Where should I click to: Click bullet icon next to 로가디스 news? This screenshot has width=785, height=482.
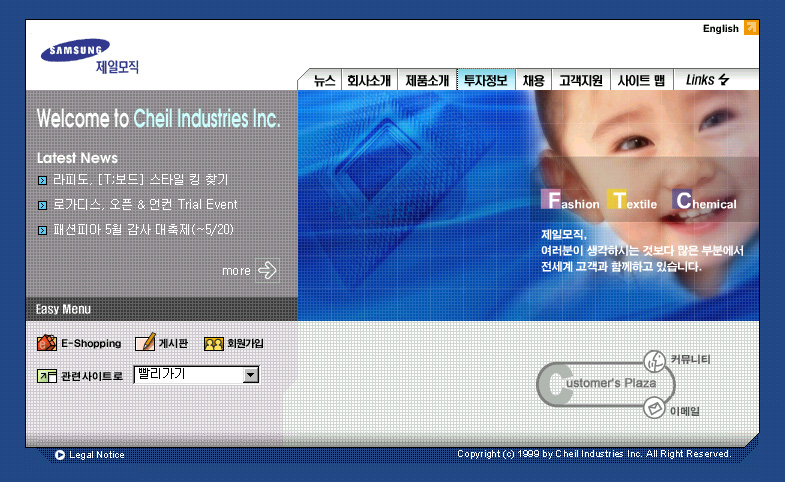click(43, 205)
